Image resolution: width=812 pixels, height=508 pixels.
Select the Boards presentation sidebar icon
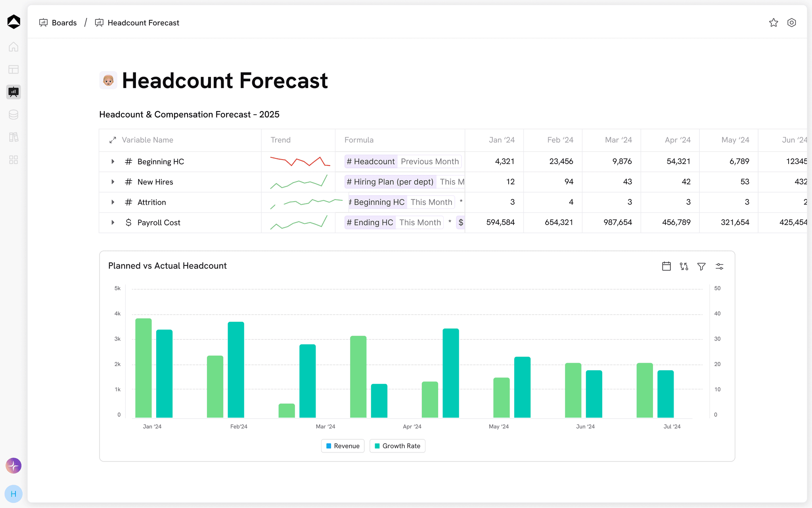(13, 92)
